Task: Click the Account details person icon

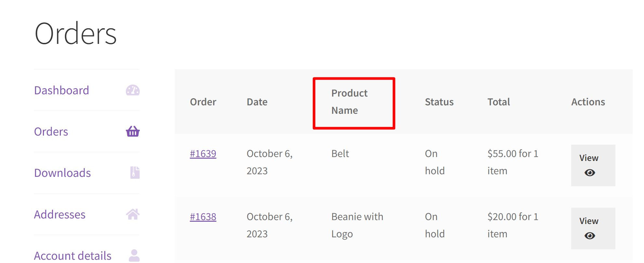Action: (x=134, y=255)
